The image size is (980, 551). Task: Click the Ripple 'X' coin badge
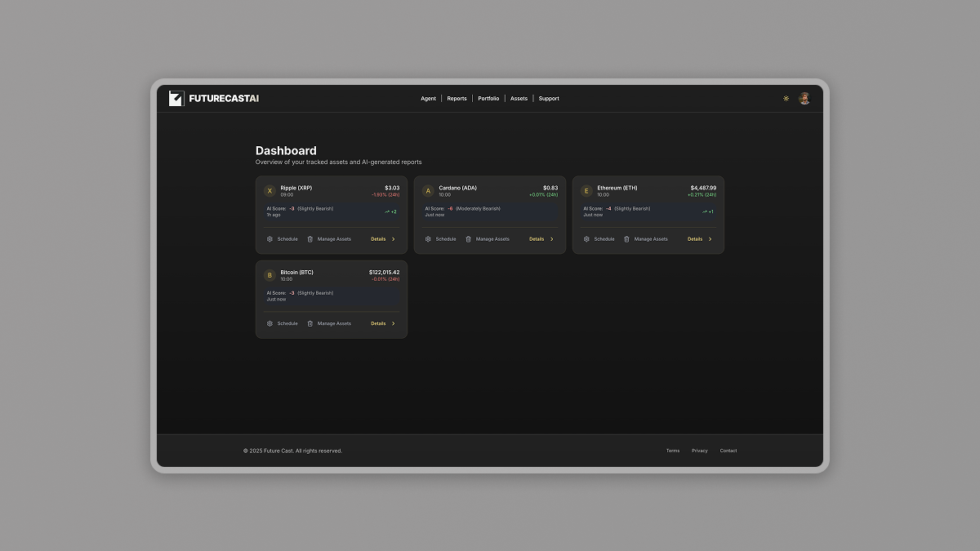tap(269, 191)
